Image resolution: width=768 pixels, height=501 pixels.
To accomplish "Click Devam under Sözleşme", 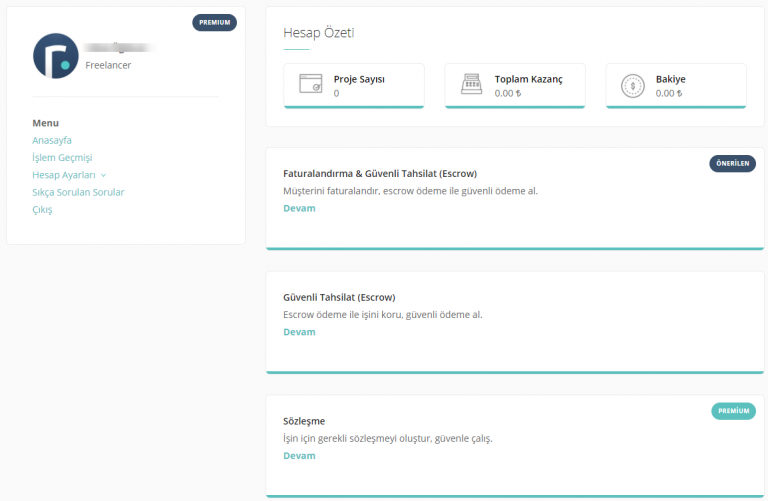I will (299, 456).
